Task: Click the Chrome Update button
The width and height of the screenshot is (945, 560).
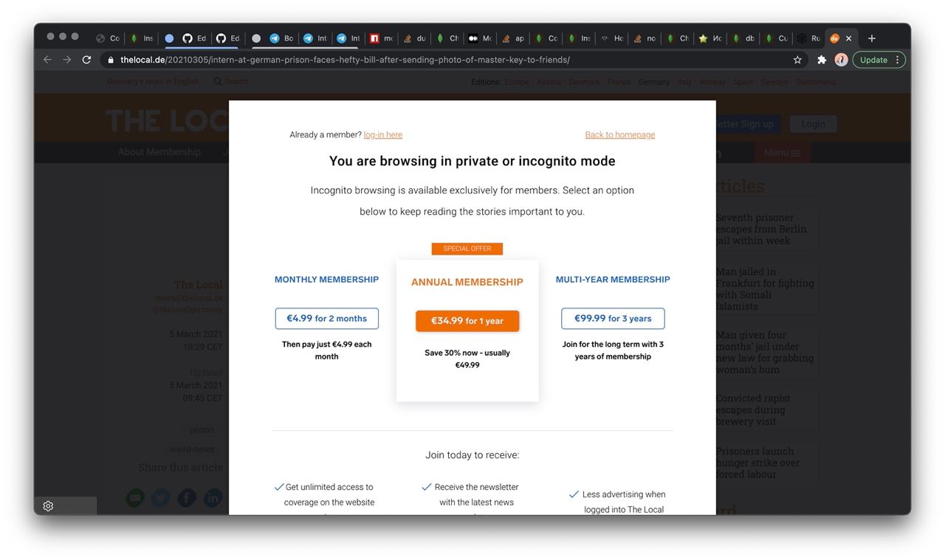Action: point(879,60)
